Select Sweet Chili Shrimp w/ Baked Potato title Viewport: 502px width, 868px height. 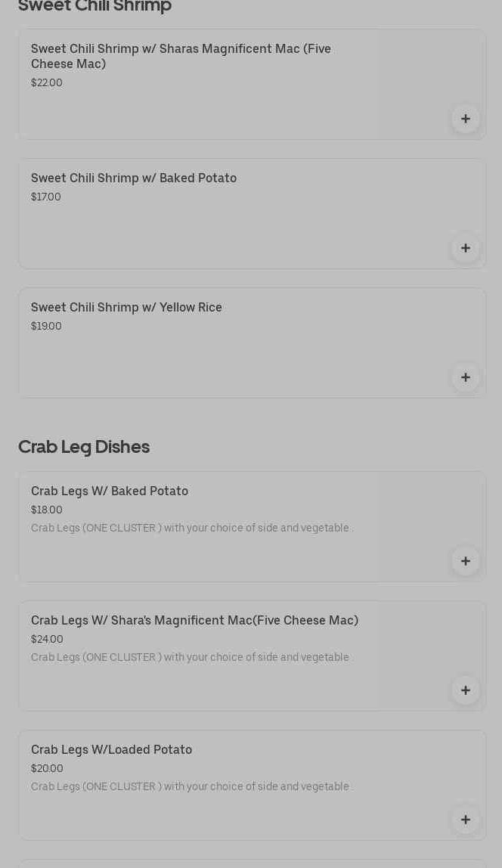point(134,178)
